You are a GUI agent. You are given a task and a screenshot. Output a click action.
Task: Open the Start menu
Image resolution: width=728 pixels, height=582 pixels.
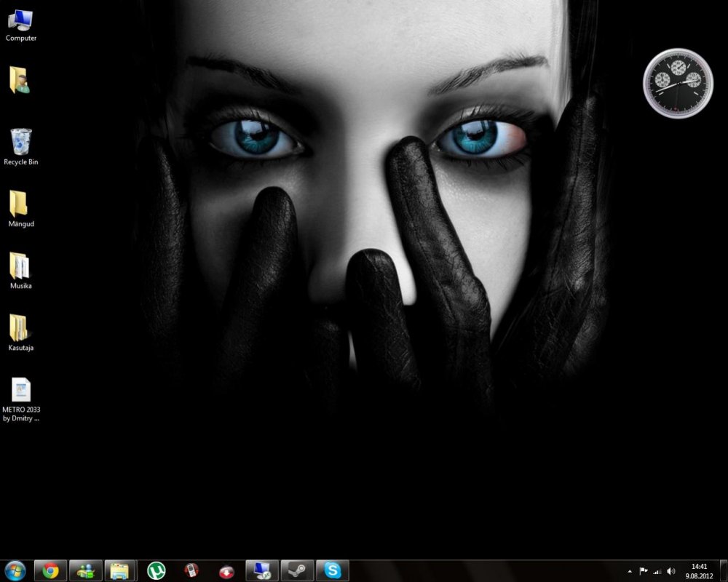tap(15, 570)
